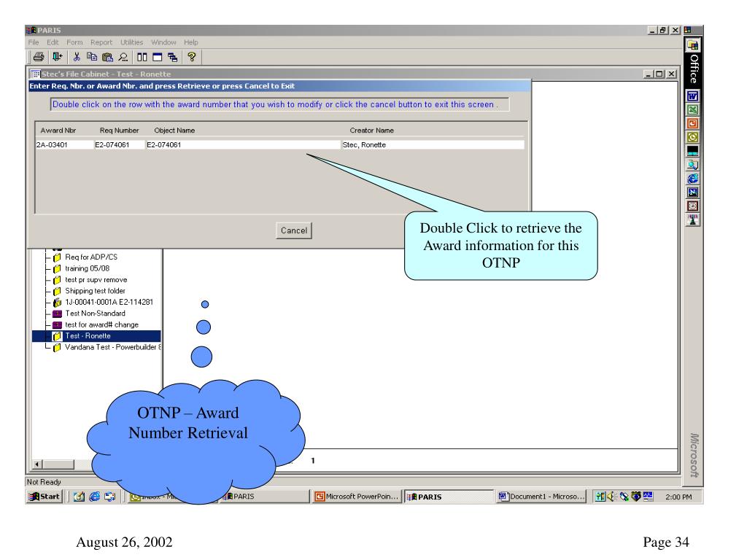
Task: Click the clock icon in the Office shortcut bar
Action: (x=693, y=206)
